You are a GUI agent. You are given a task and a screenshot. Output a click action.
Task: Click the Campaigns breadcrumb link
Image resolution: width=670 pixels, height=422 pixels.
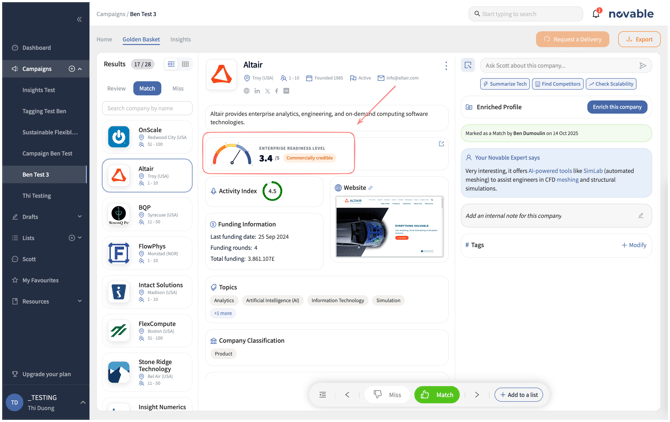[111, 14]
